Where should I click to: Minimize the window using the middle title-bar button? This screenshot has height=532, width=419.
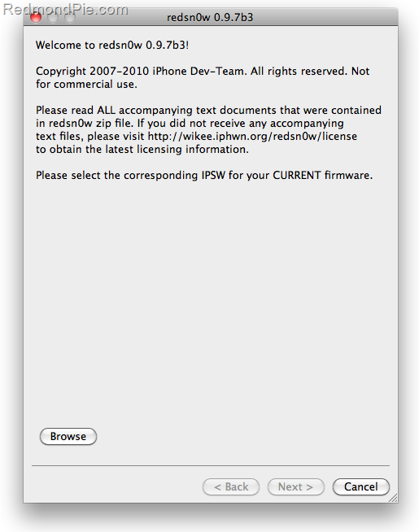coord(53,17)
